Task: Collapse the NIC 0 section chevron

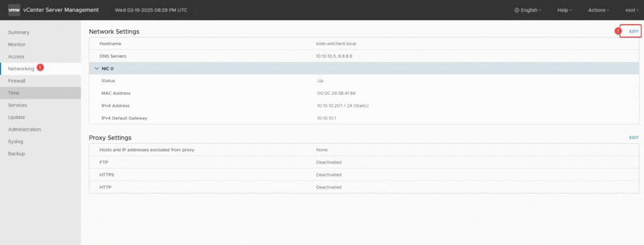Action: (96, 68)
